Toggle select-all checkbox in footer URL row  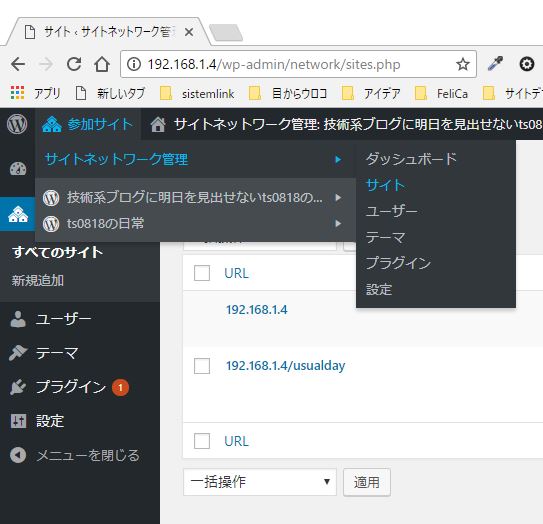[202, 441]
